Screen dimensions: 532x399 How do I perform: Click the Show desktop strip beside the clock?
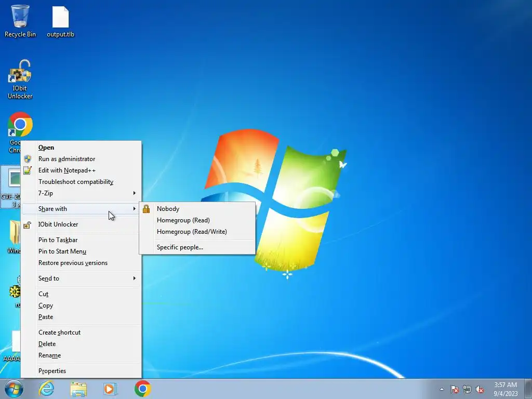coord(528,389)
